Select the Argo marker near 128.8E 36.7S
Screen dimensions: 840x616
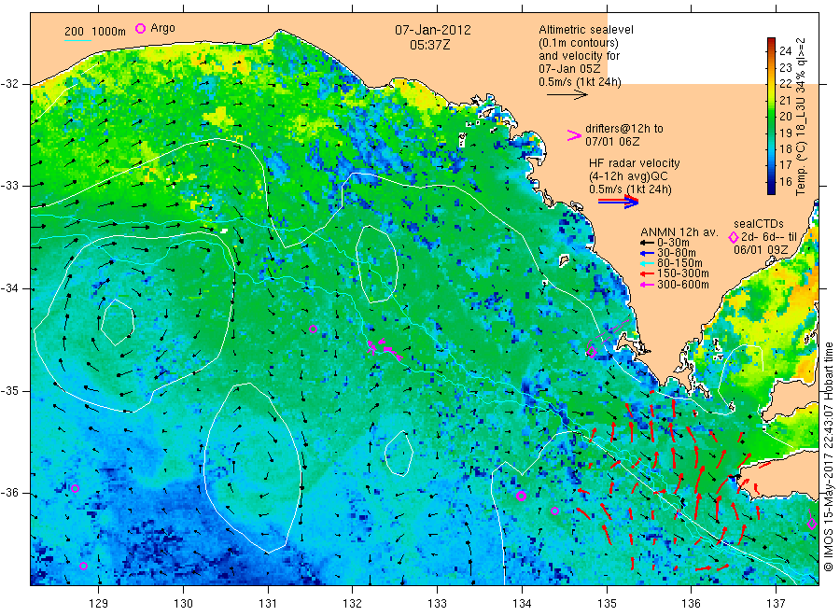click(83, 567)
